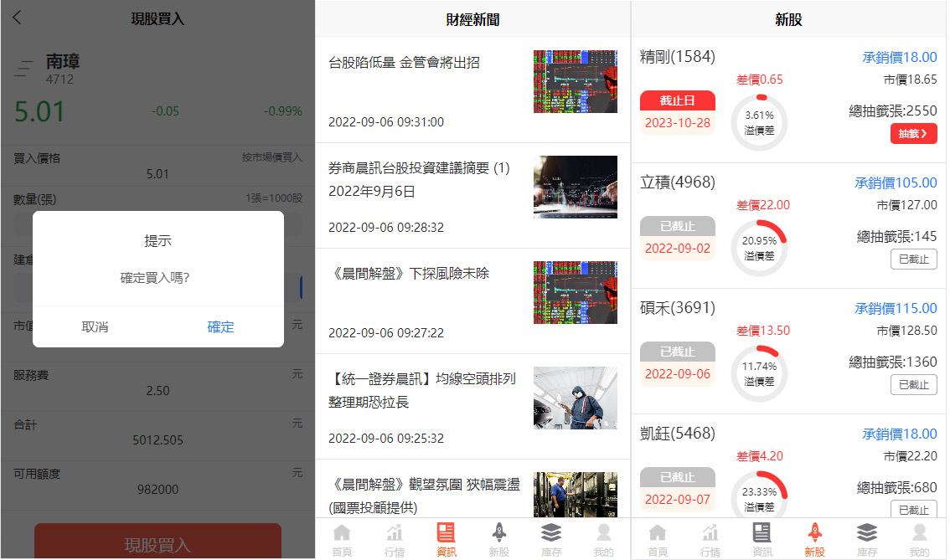Open news article 《晨間解盤》觀望氛圍 狹幅震盪
This screenshot has width=950, height=560.
pos(424,496)
